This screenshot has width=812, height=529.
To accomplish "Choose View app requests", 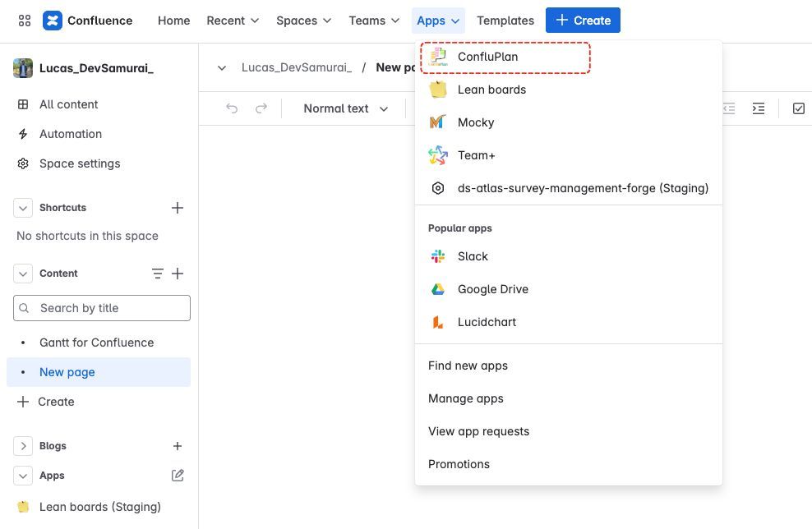I will click(x=569, y=431).
